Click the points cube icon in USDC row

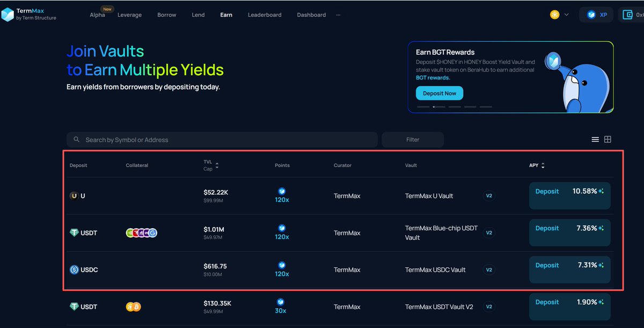282,265
